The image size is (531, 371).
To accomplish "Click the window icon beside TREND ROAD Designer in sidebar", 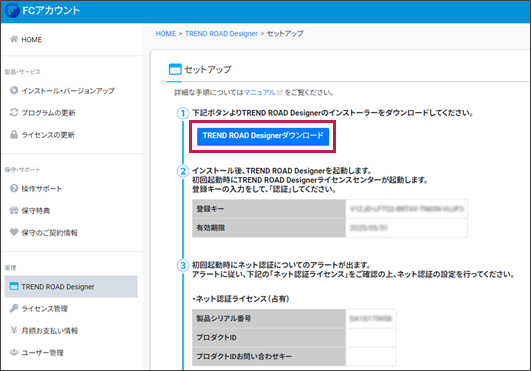I will (x=14, y=286).
